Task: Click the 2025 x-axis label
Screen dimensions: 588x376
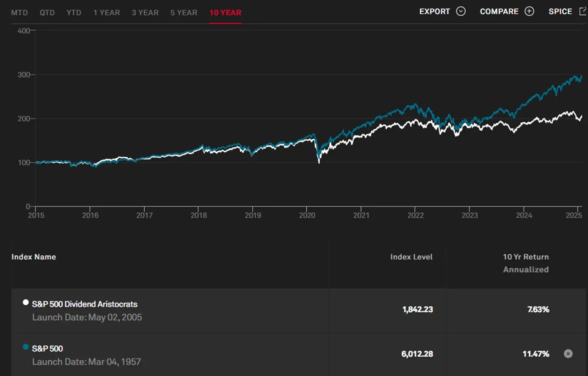Action: coord(574,215)
